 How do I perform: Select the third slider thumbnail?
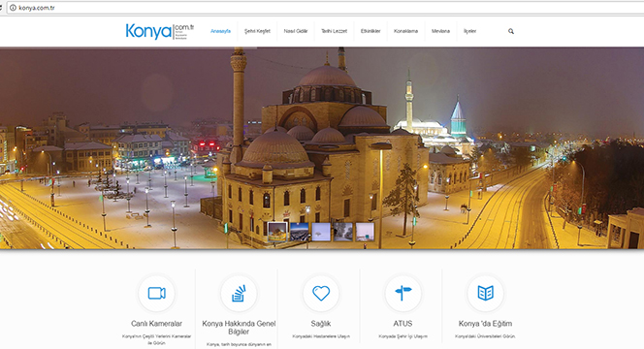[x=321, y=232]
